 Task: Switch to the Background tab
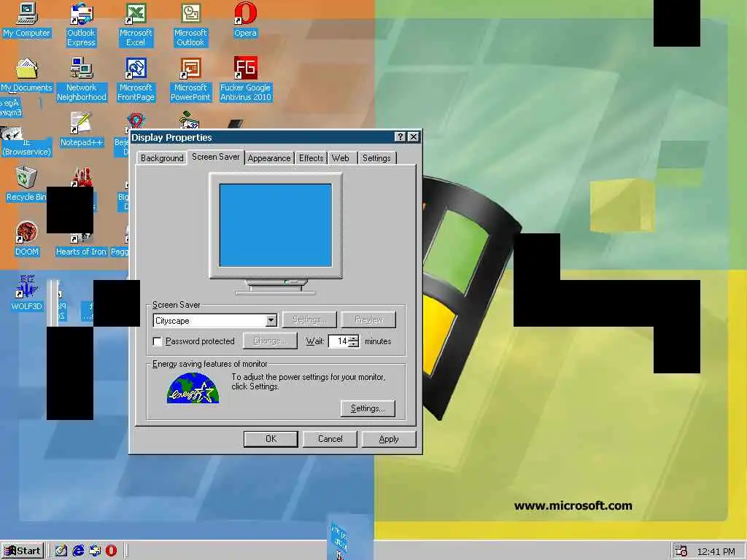pyautogui.click(x=162, y=158)
